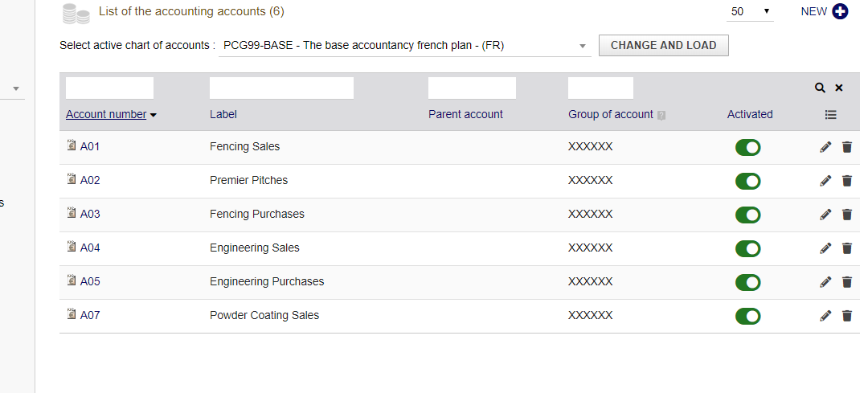Open help tooltip beside Group of account
868x393 pixels.
661,115
